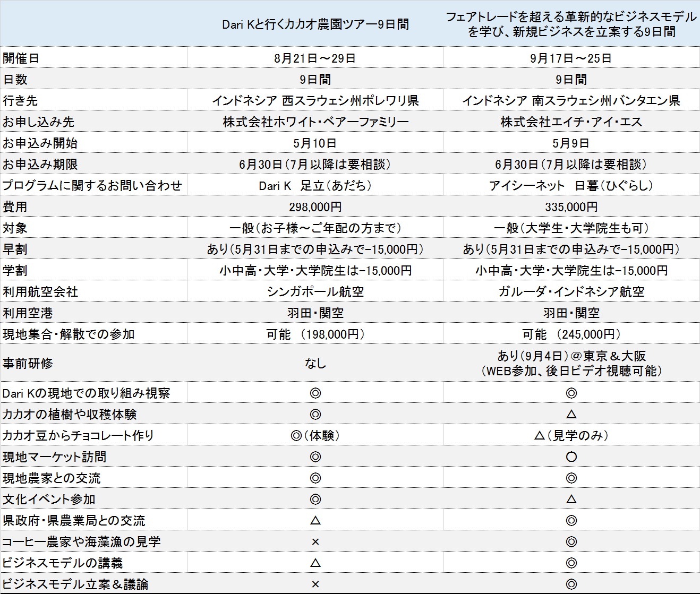The height and width of the screenshot is (594, 700).
Task: Click cell '可能 （198,000円）'
Action: [x=315, y=334]
